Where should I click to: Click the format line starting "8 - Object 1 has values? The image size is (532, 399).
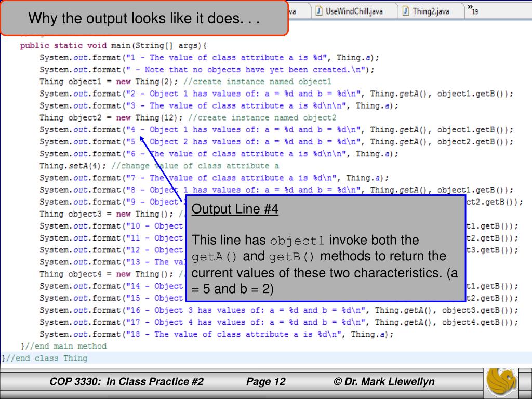[276, 190]
